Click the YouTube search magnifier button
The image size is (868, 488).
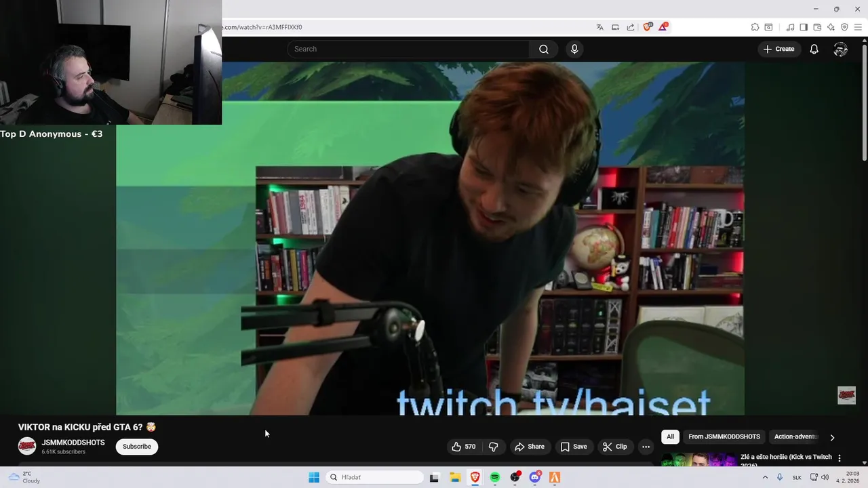[x=544, y=49]
